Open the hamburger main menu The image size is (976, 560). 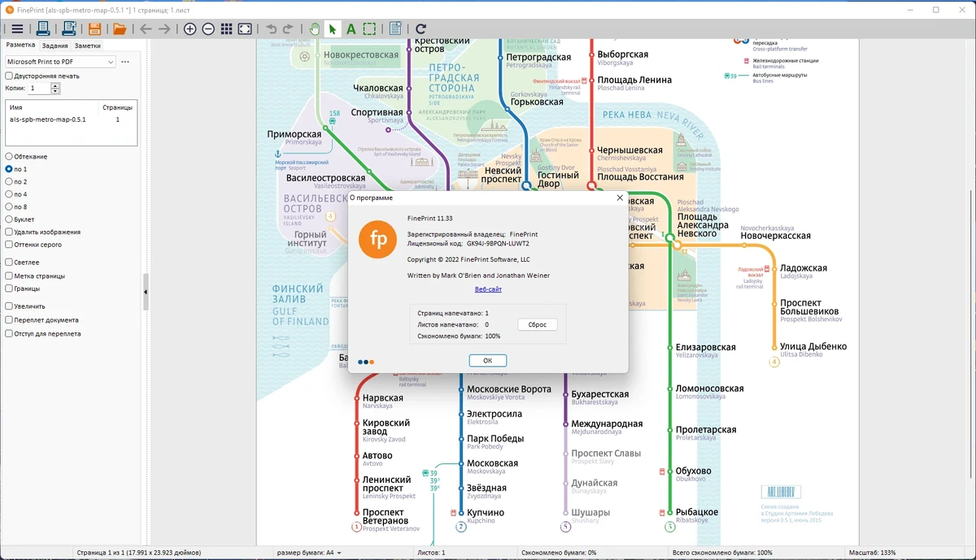(17, 29)
